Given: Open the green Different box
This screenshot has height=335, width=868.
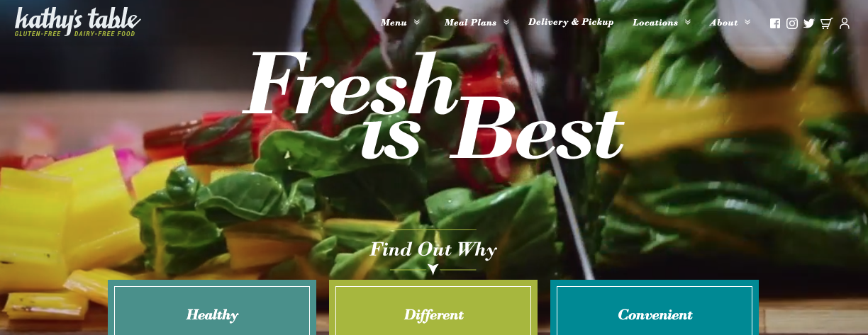Looking at the screenshot, I should pyautogui.click(x=433, y=307).
